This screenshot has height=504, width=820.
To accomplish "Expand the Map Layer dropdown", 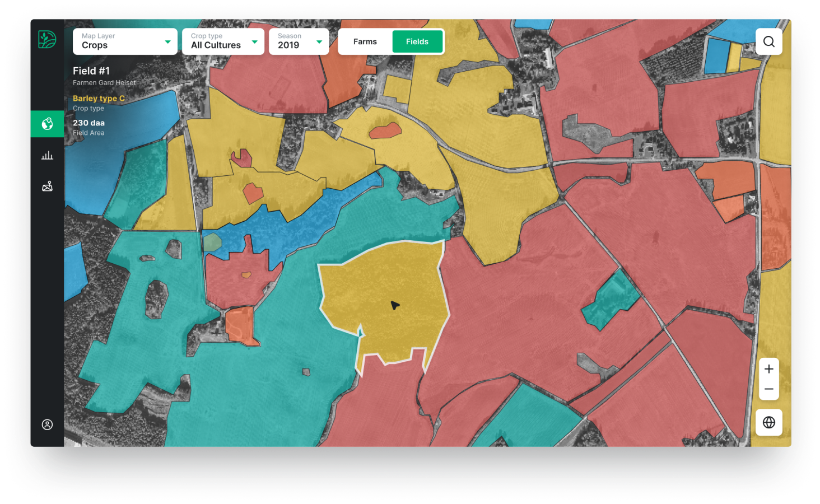I will (125, 41).
